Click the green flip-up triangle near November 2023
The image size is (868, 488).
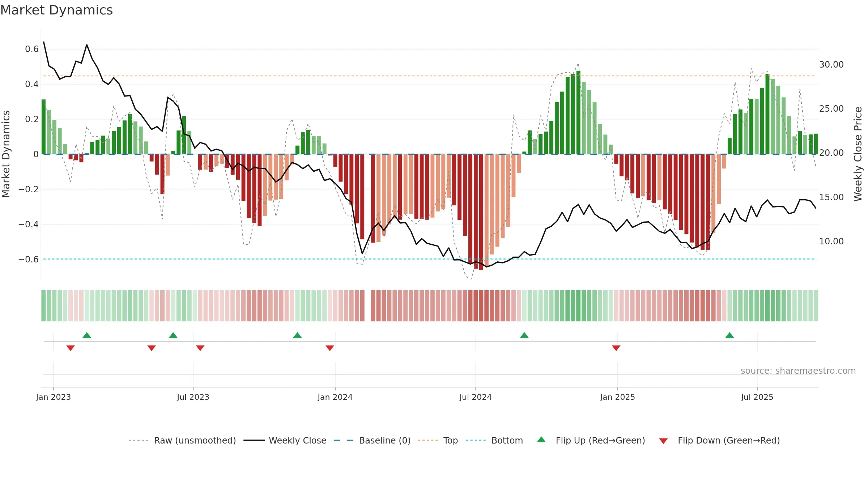pos(297,335)
